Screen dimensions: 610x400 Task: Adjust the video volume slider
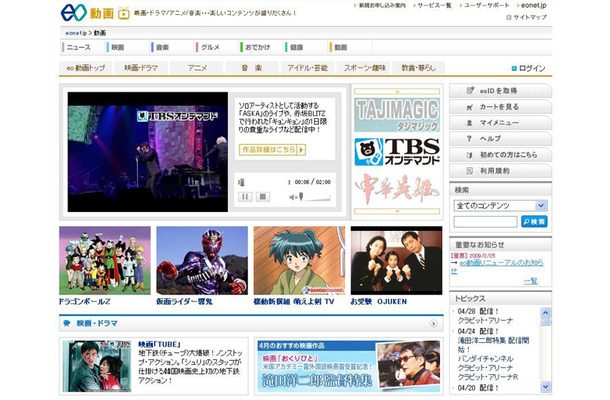(x=315, y=198)
